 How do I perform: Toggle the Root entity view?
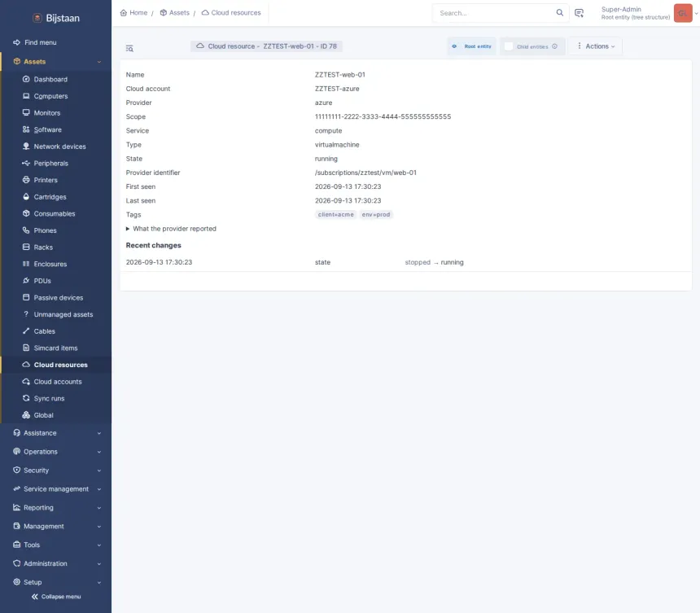pos(472,46)
